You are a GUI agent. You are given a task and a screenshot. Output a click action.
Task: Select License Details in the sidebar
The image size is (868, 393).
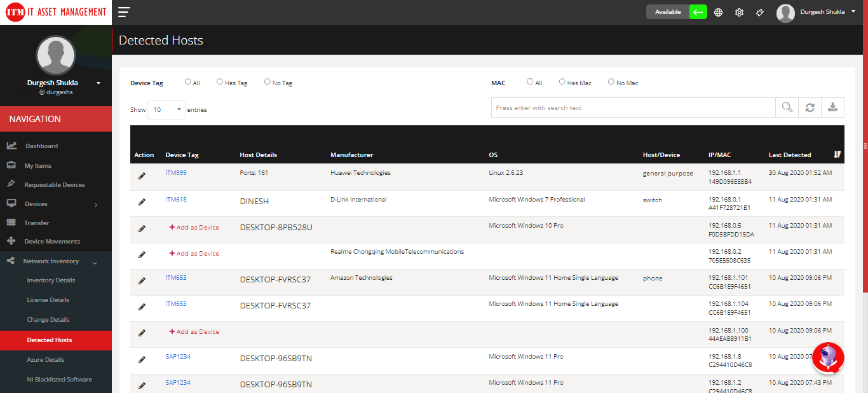click(48, 300)
